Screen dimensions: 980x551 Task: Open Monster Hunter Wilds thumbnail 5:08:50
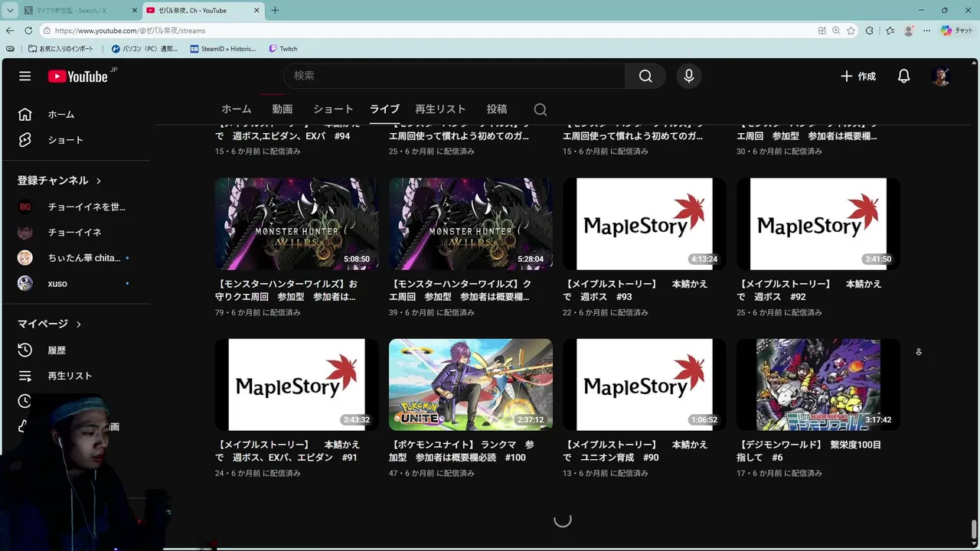[296, 224]
